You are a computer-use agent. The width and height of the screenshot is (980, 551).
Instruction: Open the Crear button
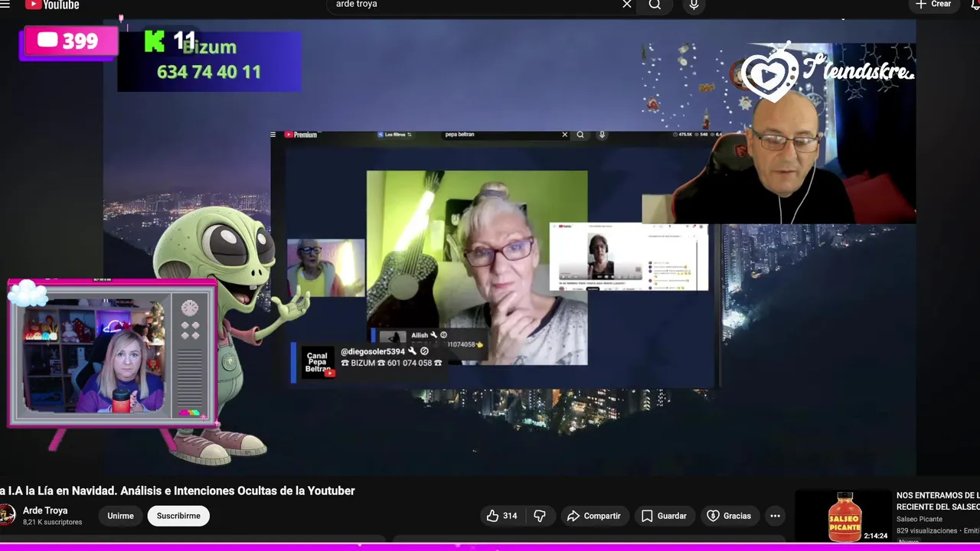click(x=933, y=5)
